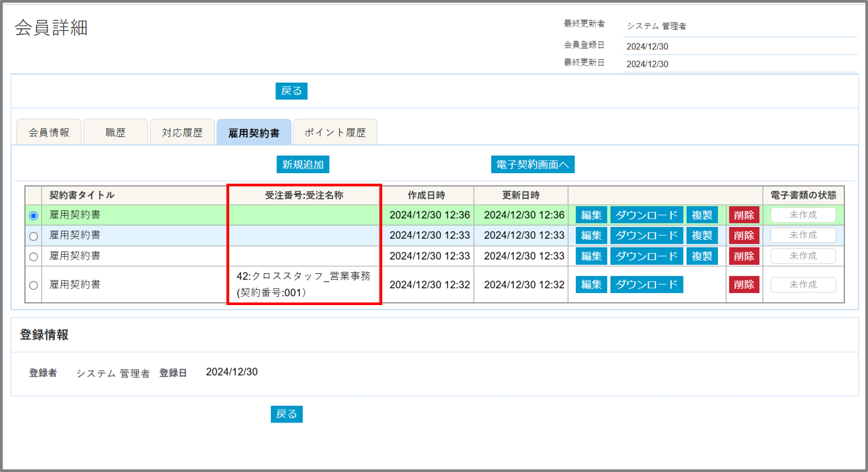
Task: Click the 作成日時 column header
Action: click(427, 195)
